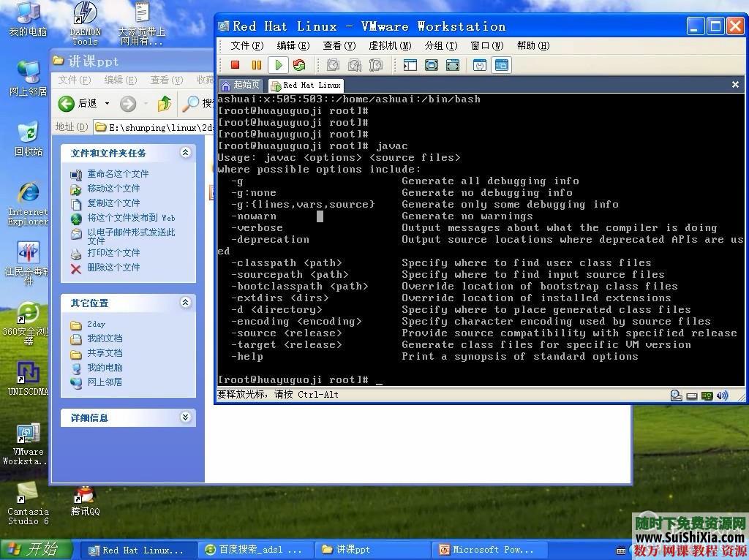Suspend the virtual machine using the pause icon
The width and height of the screenshot is (749, 560).
[x=255, y=65]
